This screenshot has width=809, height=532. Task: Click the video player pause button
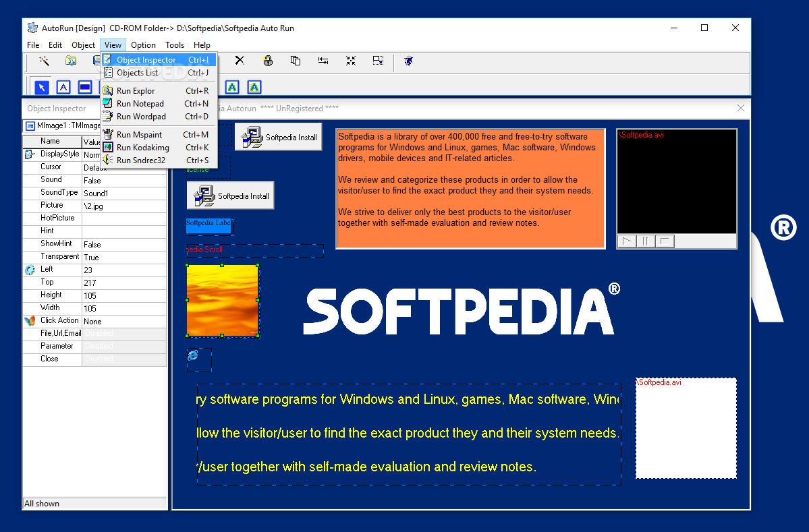tap(646, 241)
